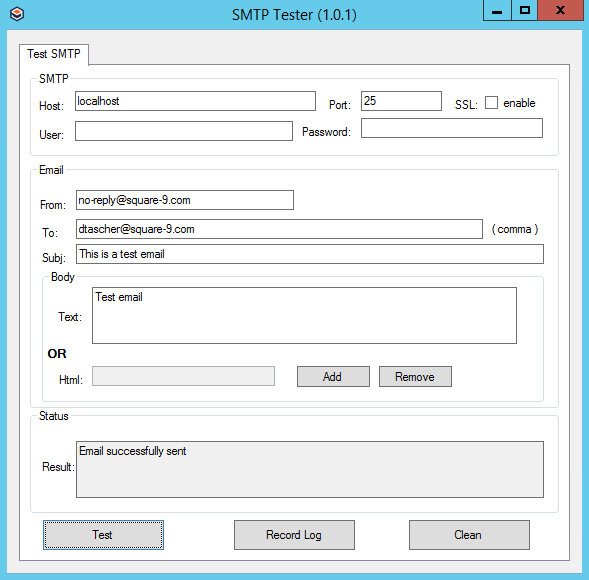The height and width of the screenshot is (580, 589).
Task: Click into the Password field
Action: click(x=452, y=128)
